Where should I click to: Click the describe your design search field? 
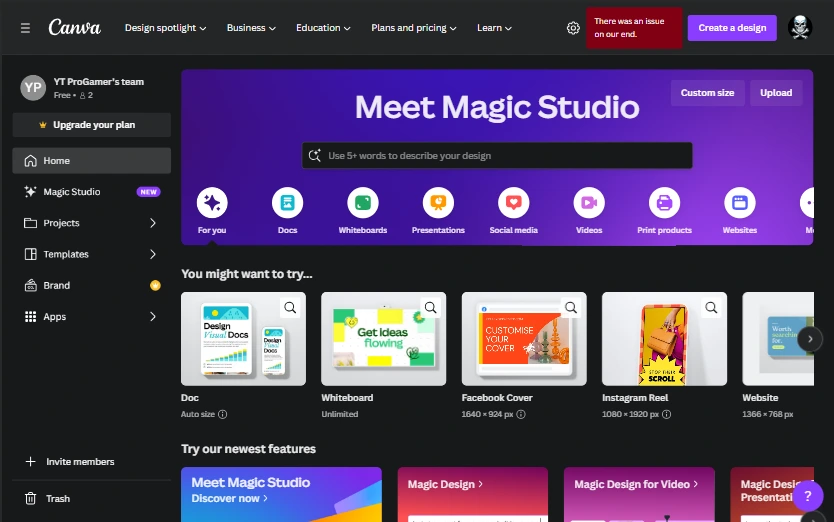click(x=497, y=155)
